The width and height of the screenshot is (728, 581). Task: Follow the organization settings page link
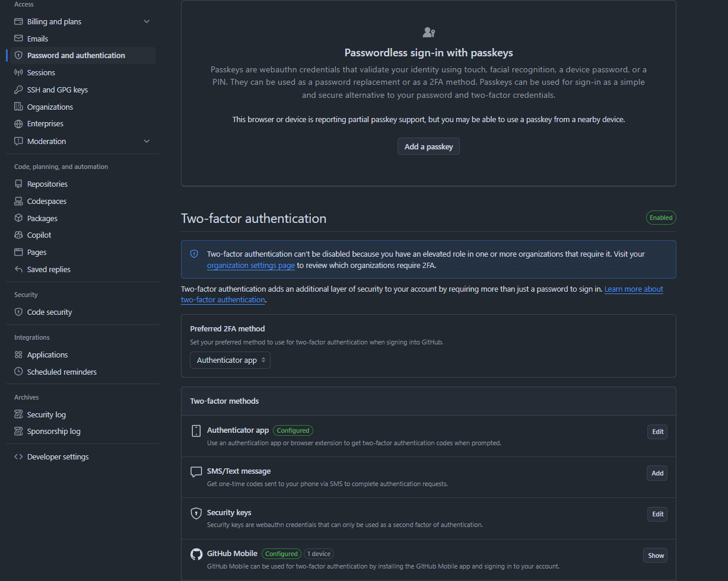click(251, 266)
